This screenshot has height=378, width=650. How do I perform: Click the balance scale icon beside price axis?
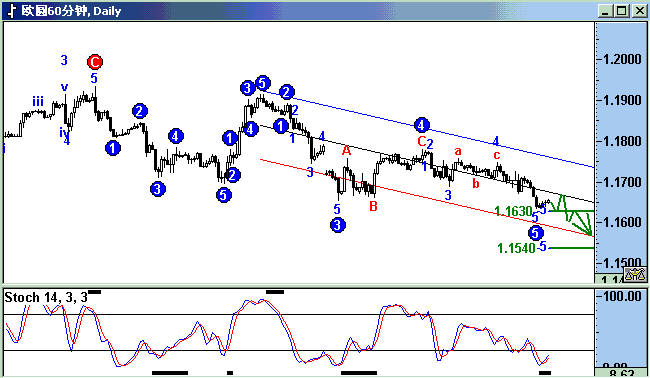635,274
